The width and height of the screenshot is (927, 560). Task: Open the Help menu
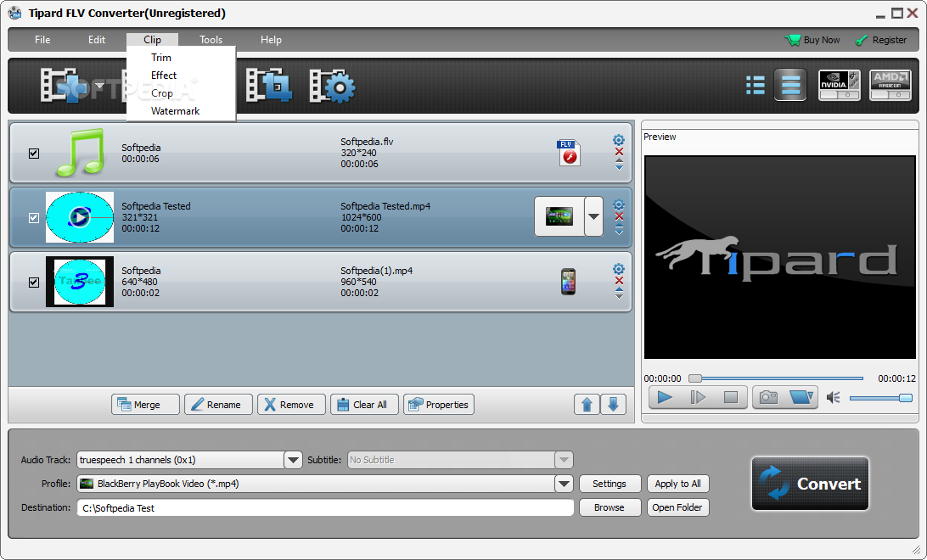(271, 40)
